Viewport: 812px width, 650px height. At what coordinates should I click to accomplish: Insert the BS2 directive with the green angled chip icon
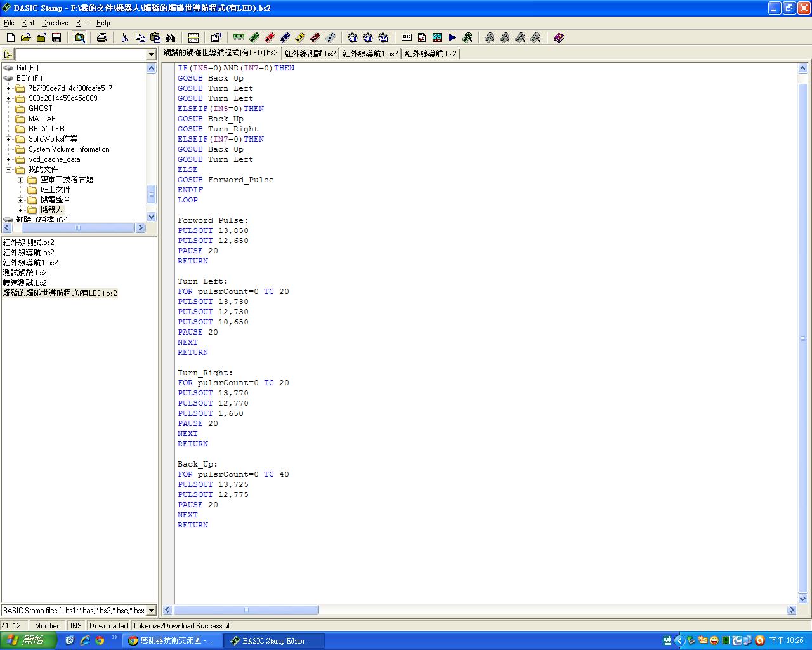254,38
